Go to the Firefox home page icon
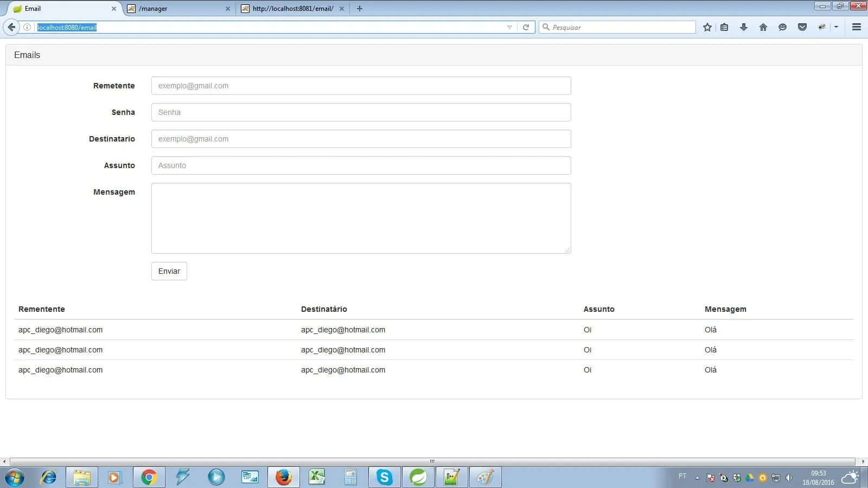 (763, 27)
